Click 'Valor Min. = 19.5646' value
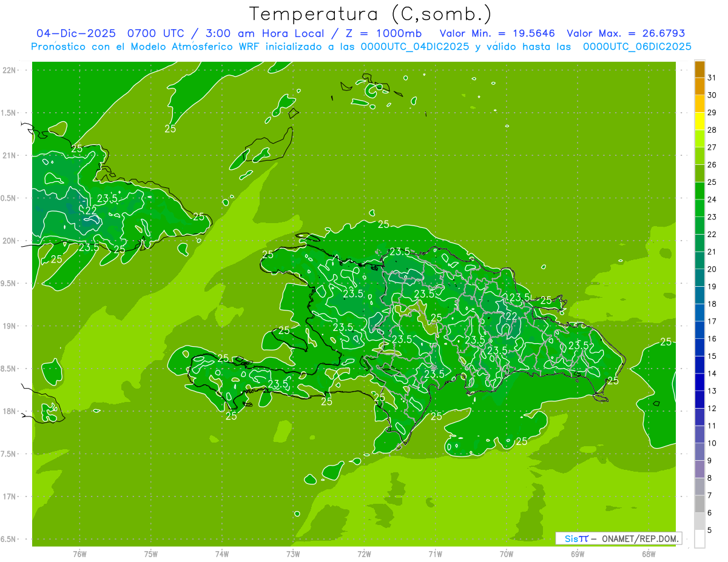728x562 pixels. 497,33
